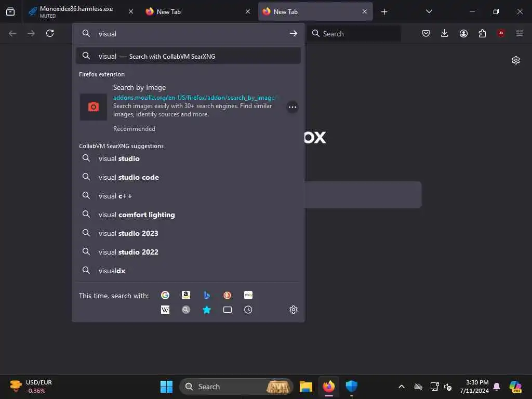Open the Windows Start menu
The height and width of the screenshot is (399, 532).
[x=166, y=387]
